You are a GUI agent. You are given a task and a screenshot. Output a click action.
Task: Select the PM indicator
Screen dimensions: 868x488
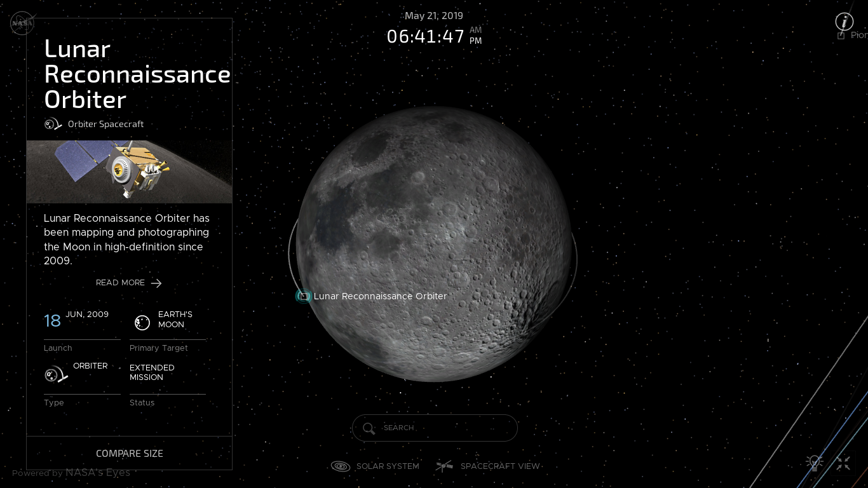coord(475,41)
